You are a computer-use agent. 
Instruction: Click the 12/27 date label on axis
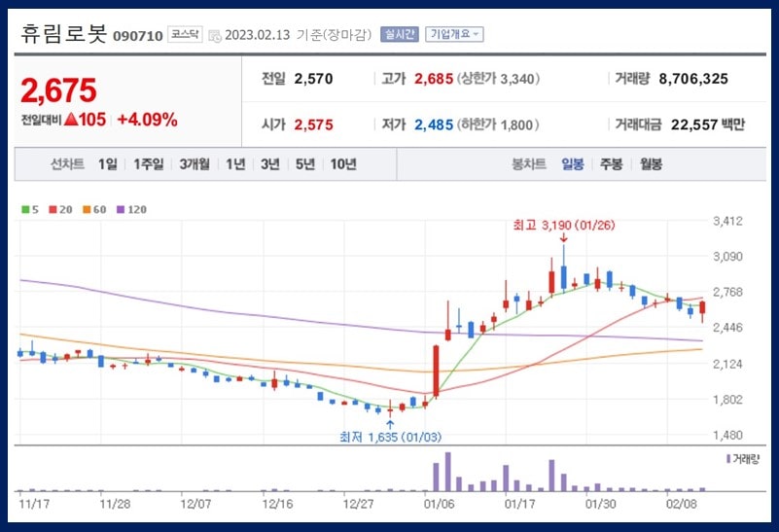(358, 504)
